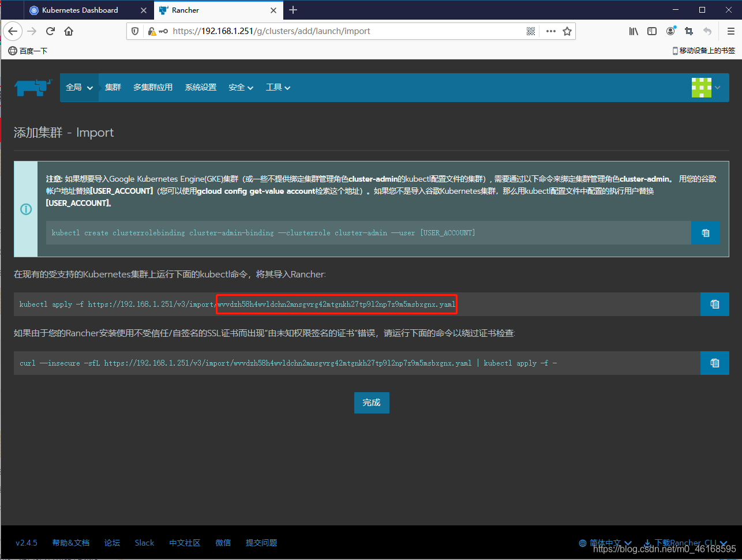Screen dimensions: 742x560
Task: Open 系统设置 system settings
Action: [201, 87]
